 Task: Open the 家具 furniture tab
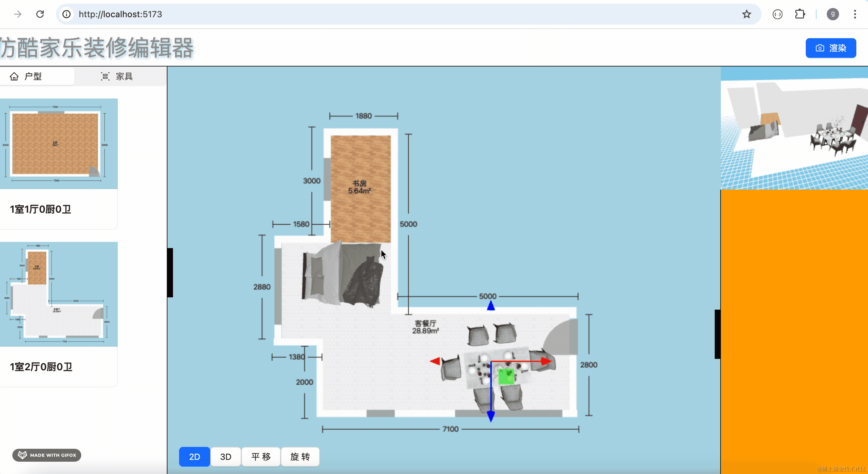point(117,76)
